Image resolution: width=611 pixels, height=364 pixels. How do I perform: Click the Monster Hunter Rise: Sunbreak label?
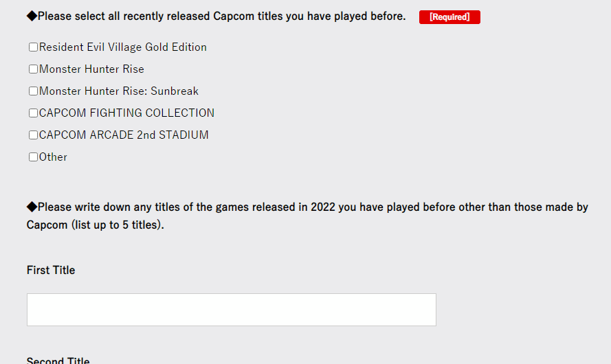pos(119,91)
